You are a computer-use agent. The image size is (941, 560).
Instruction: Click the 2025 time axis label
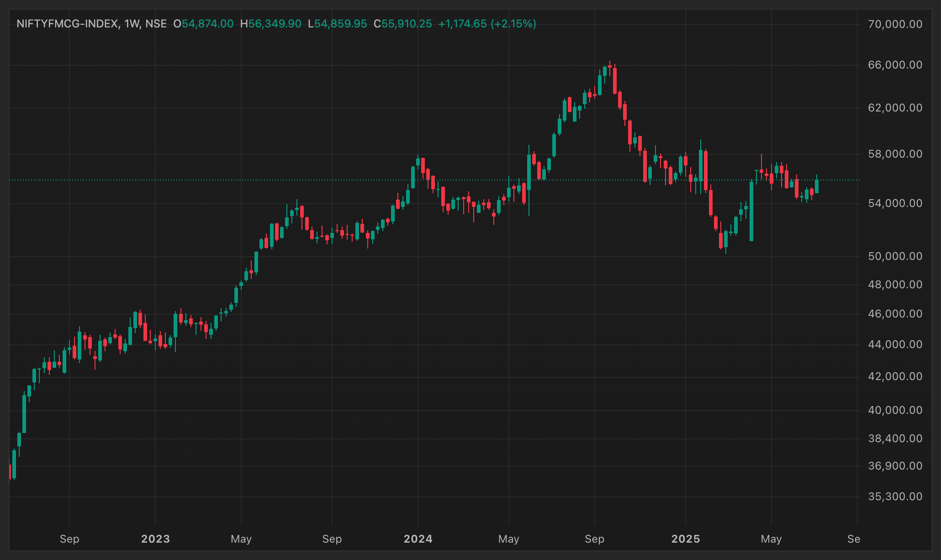[686, 539]
